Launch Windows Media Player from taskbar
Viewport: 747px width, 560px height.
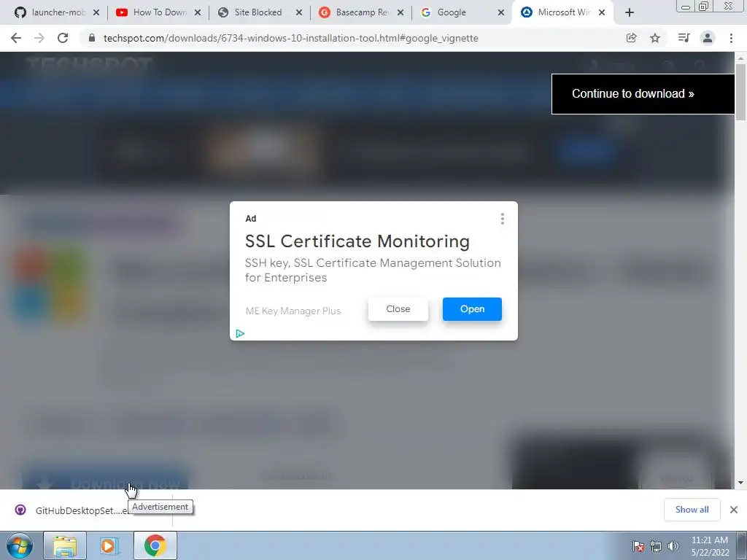coord(109,545)
